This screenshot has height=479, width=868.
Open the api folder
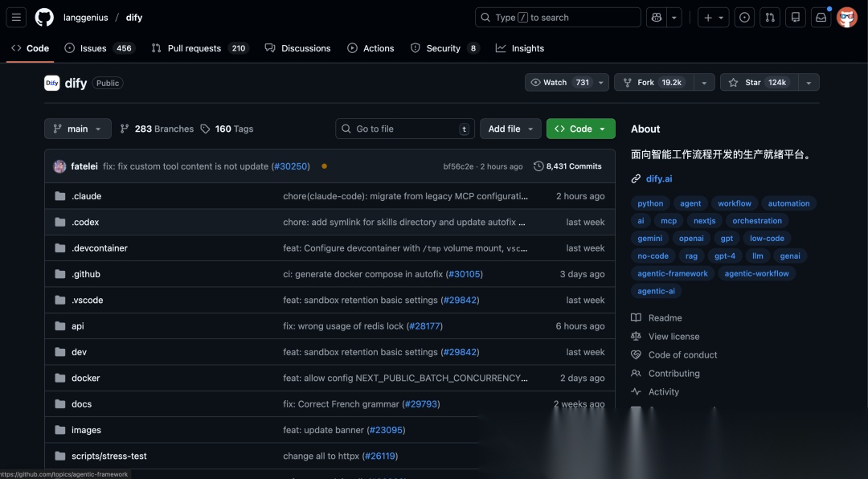[x=77, y=326]
